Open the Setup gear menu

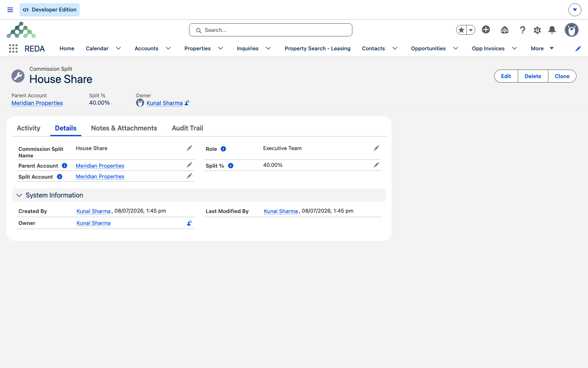[x=537, y=30]
